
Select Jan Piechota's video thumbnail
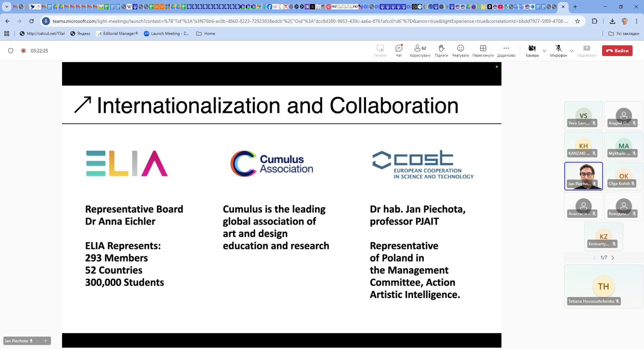point(583,176)
